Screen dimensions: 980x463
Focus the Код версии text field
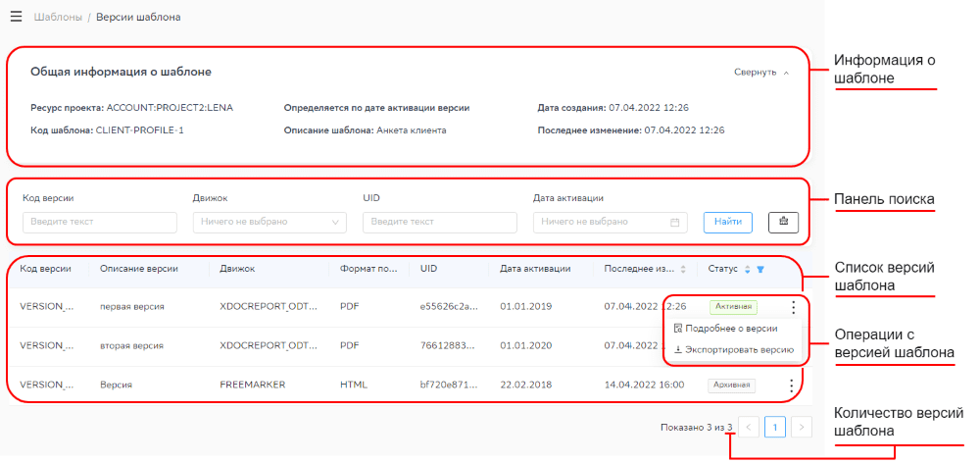point(99,223)
